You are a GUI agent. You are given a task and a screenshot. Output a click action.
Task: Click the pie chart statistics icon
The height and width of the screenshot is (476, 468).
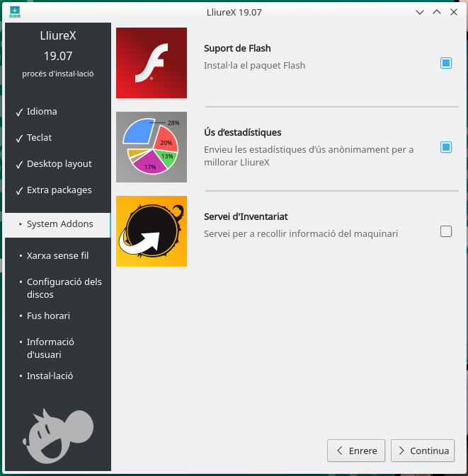point(152,147)
